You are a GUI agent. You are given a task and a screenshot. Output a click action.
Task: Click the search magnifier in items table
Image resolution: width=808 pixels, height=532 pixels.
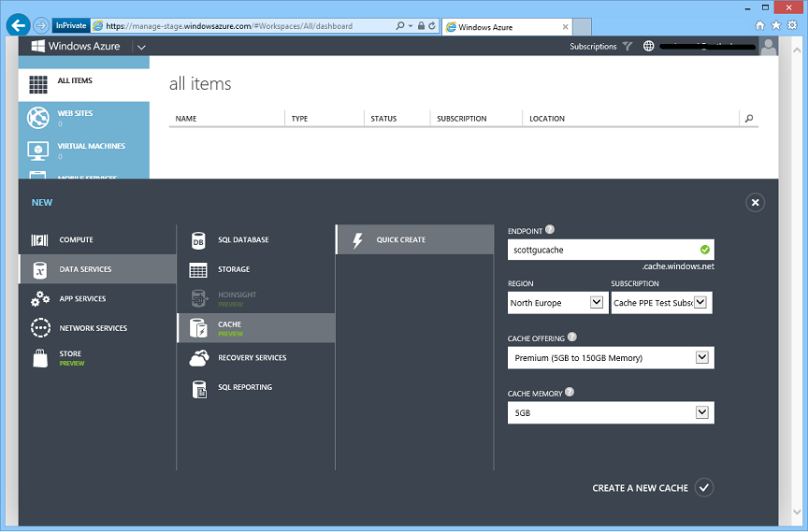749,119
